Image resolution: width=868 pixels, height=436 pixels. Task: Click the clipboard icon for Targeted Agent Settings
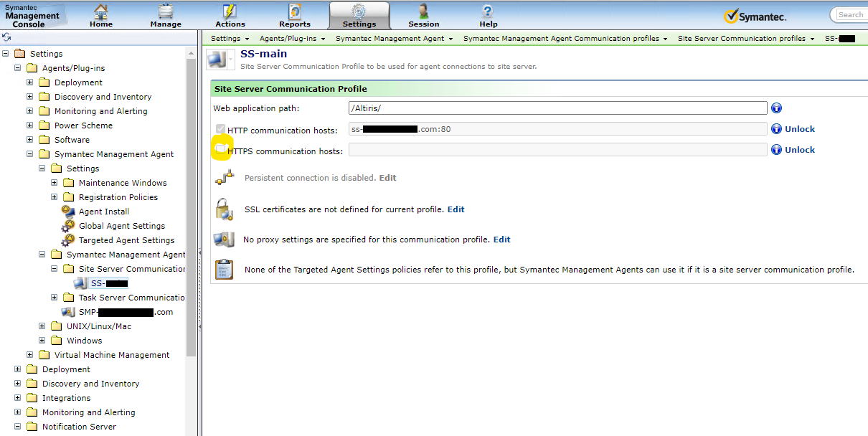(225, 270)
